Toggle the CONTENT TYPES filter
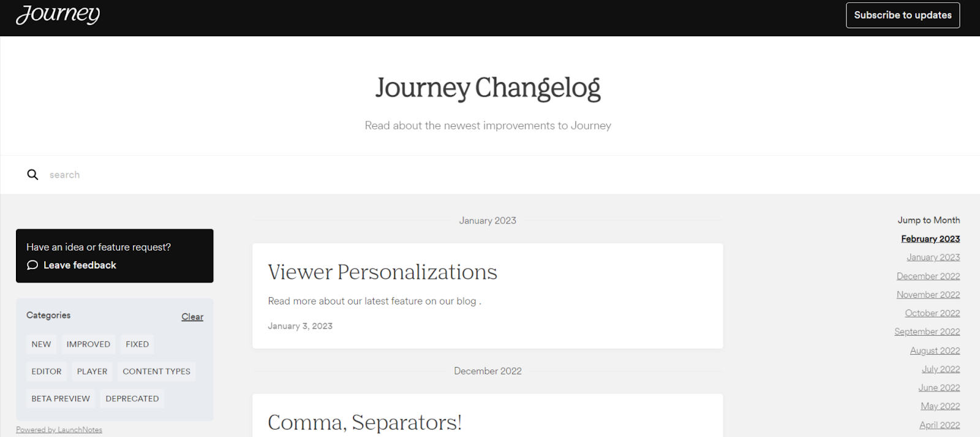Viewport: 980px width, 437px height. pos(156,371)
